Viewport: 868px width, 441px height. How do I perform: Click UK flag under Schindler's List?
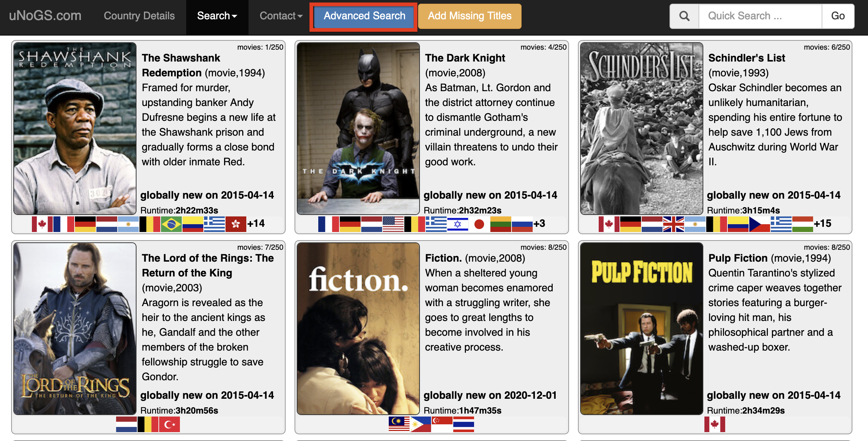point(673,224)
